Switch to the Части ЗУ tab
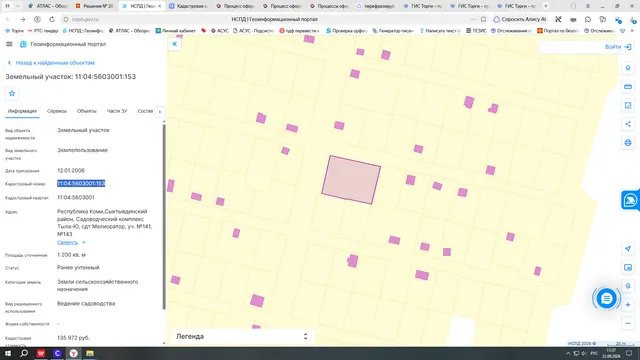 coord(117,111)
